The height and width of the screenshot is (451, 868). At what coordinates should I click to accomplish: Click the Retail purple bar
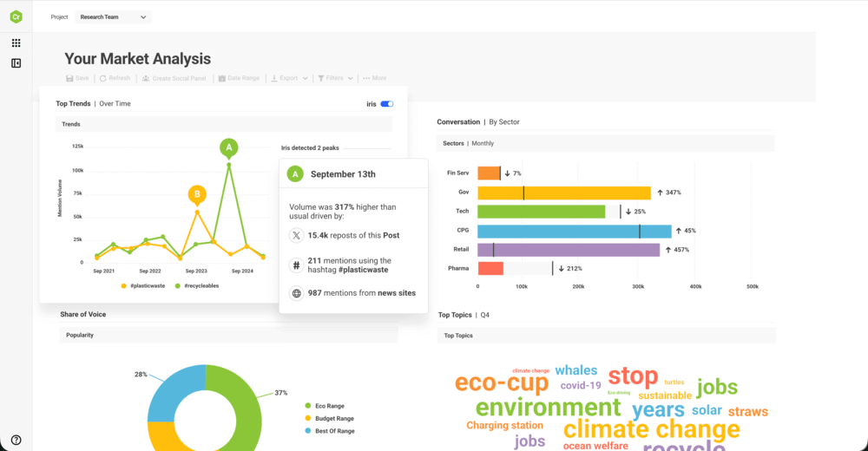(x=569, y=250)
